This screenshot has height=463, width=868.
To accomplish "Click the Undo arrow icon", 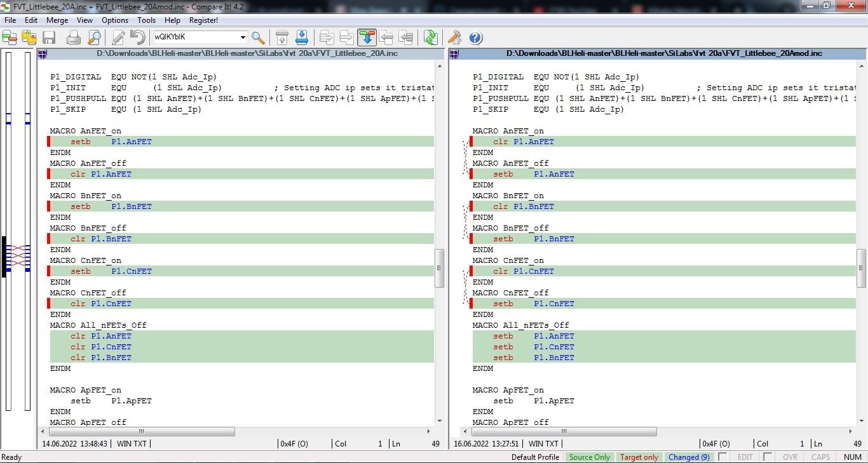I will (137, 37).
